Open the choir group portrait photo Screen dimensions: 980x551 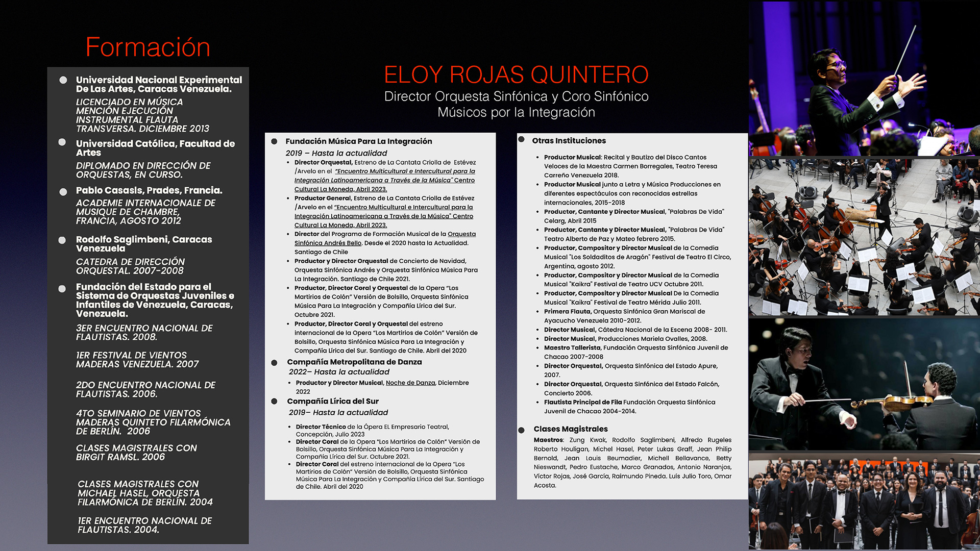pyautogui.click(x=864, y=501)
